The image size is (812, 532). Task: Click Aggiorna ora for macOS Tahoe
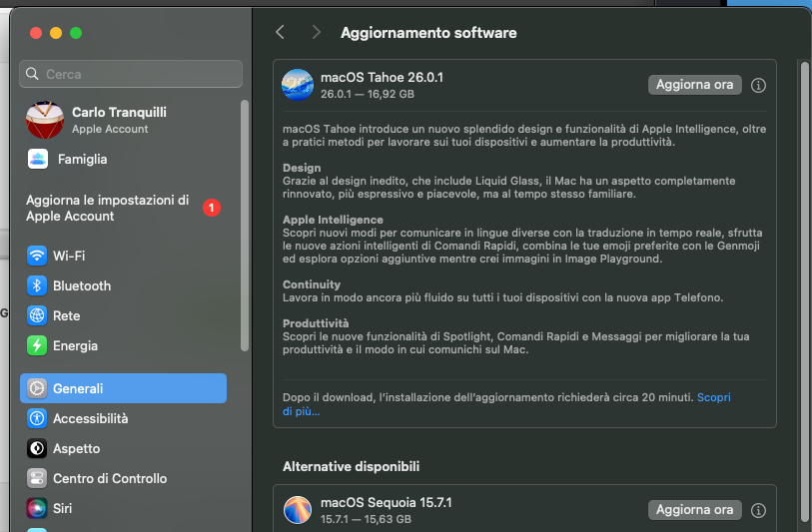point(694,85)
